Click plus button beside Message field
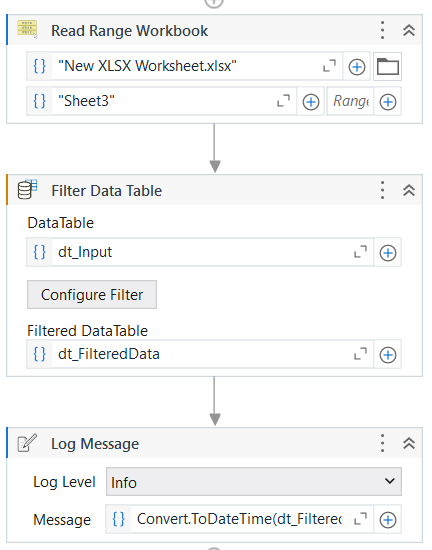The image size is (432, 550). coord(388,520)
